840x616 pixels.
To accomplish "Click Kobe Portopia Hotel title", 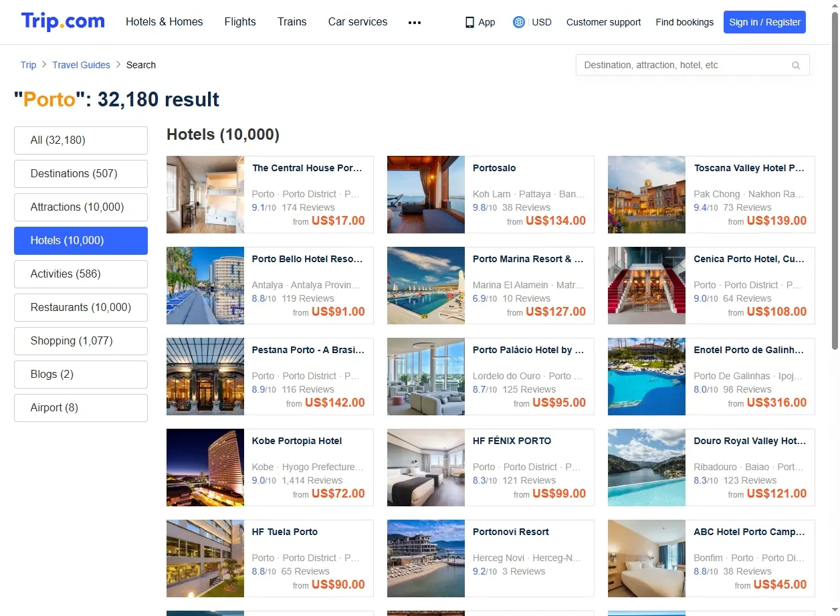I will [297, 441].
